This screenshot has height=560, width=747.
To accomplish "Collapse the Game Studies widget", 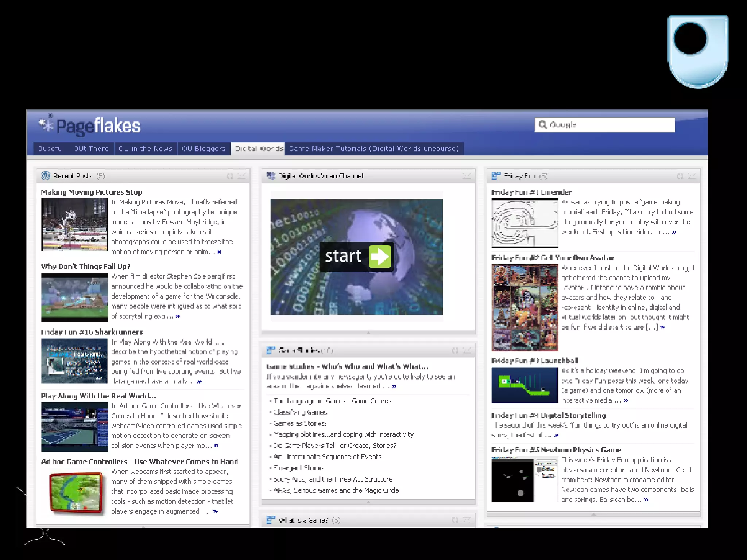I will click(x=467, y=351).
